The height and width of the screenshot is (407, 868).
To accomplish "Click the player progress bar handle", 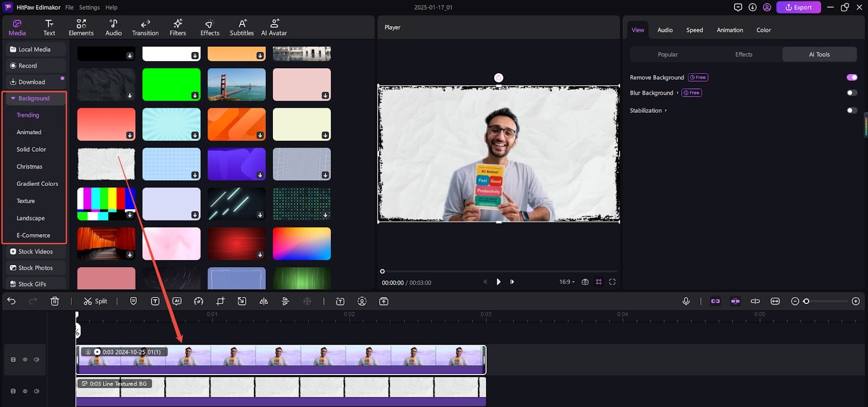I will point(382,271).
